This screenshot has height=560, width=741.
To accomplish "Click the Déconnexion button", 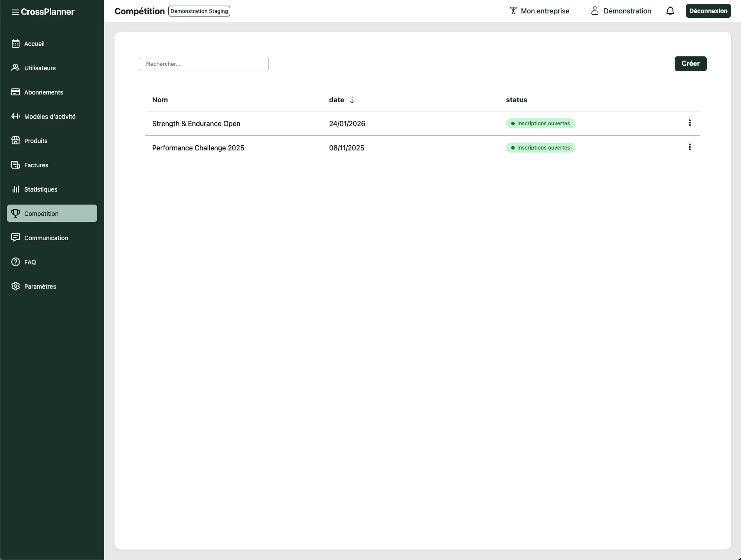I will pyautogui.click(x=708, y=11).
